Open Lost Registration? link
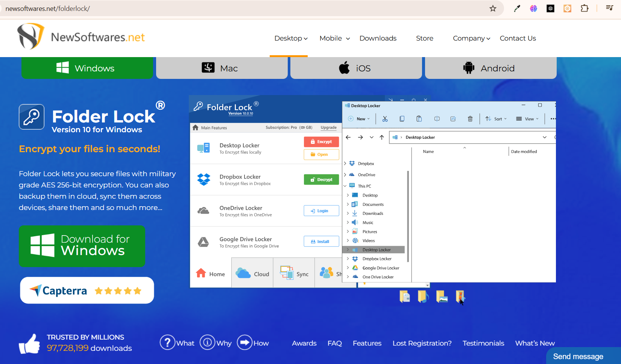Image resolution: width=621 pixels, height=364 pixels. pyautogui.click(x=422, y=343)
